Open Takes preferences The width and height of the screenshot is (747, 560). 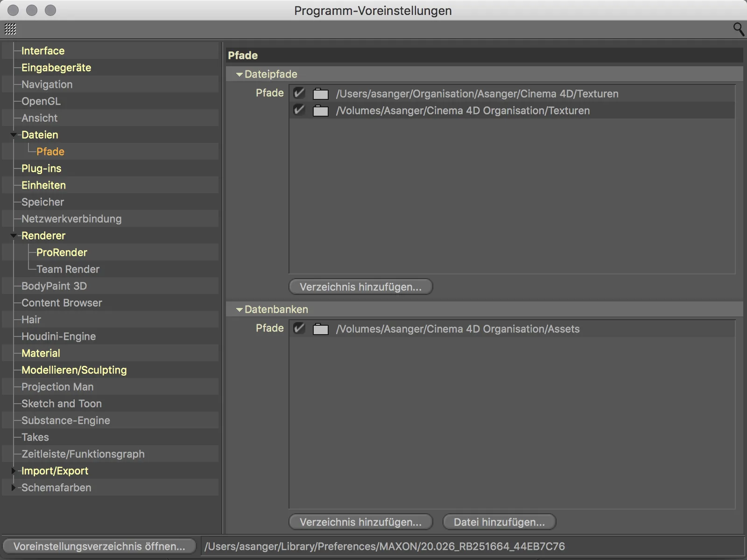(x=35, y=437)
